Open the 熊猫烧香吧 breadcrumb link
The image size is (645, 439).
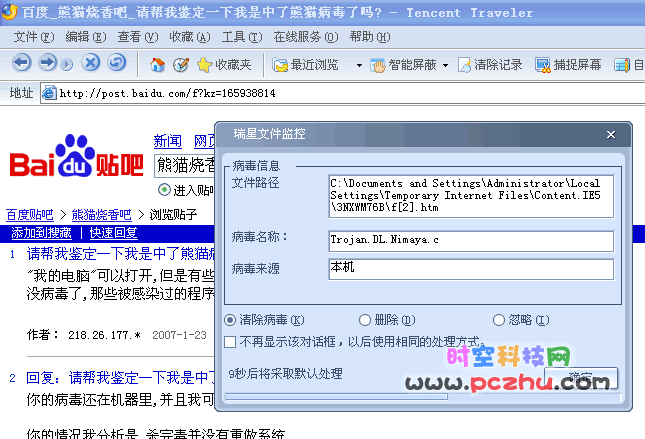101,215
